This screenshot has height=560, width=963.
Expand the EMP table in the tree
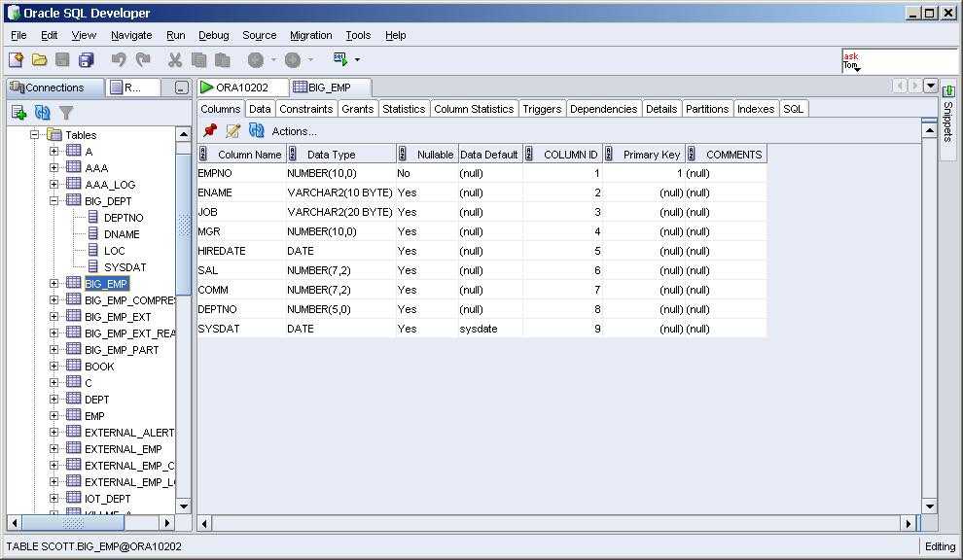pos(53,415)
